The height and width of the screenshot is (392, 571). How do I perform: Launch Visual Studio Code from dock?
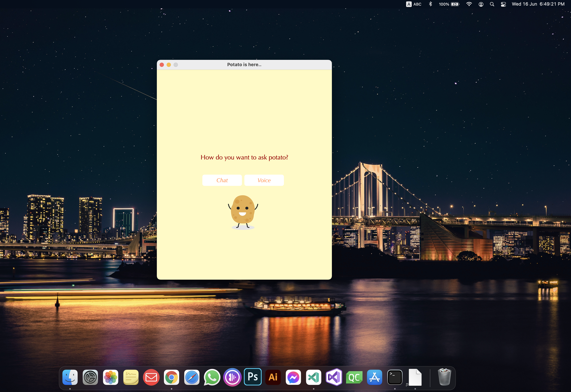314,377
